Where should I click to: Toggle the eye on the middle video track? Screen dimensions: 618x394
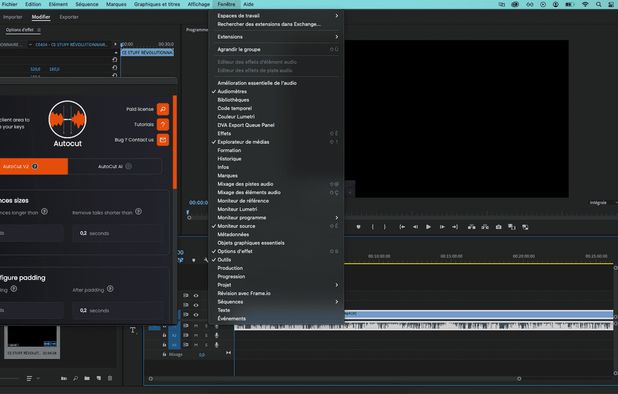[x=195, y=305]
